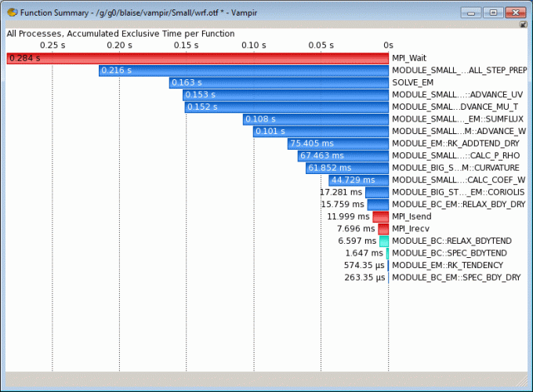Select the SUMFLUX 0.108 s bar
This screenshot has height=392, width=533.
tap(316, 119)
